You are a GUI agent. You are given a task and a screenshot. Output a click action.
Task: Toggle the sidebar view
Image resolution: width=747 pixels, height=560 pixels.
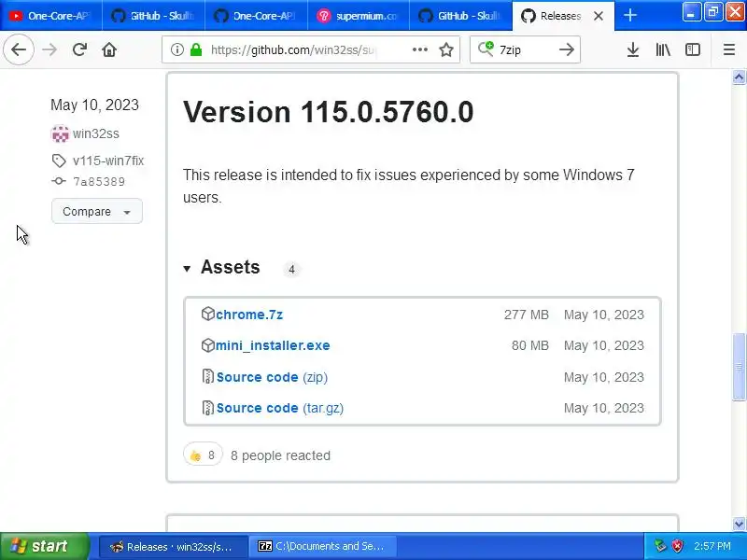point(693,49)
